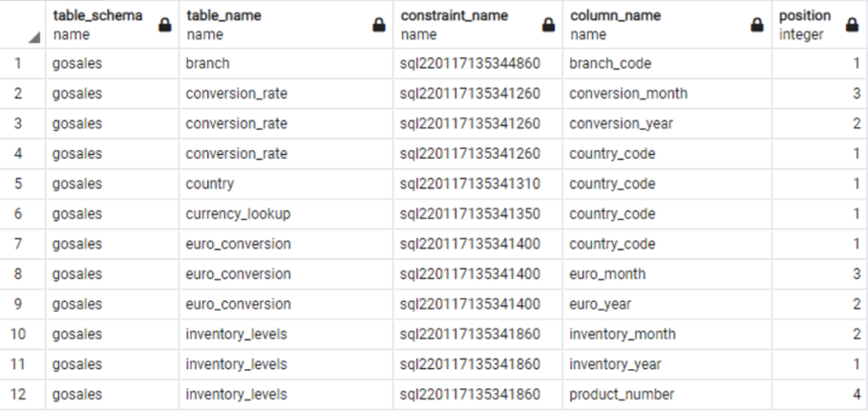Select the constraint_name column header
The image size is (868, 411).
[x=477, y=24]
